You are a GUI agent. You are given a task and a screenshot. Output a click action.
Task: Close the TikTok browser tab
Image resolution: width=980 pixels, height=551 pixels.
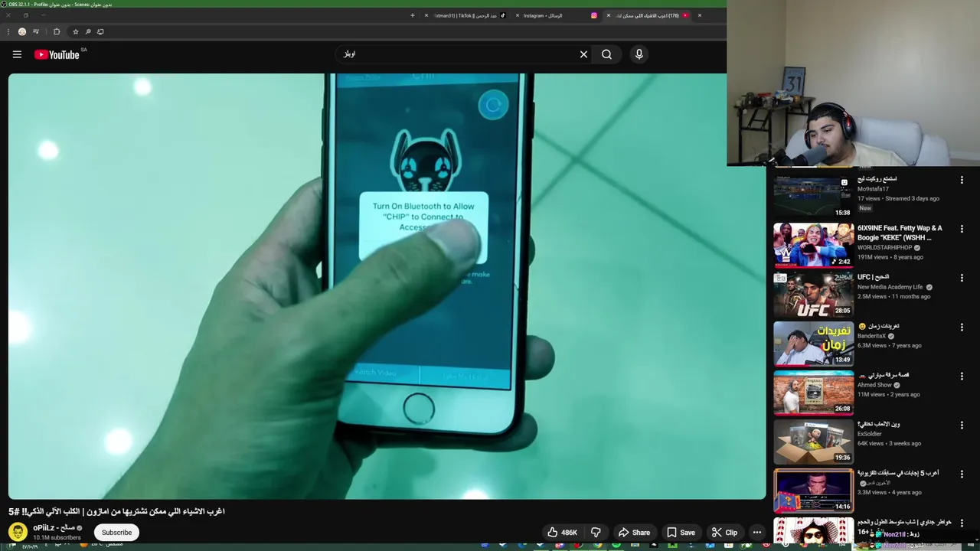click(x=426, y=15)
